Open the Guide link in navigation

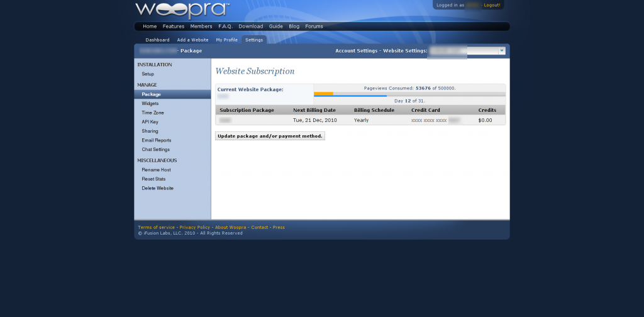pyautogui.click(x=275, y=26)
